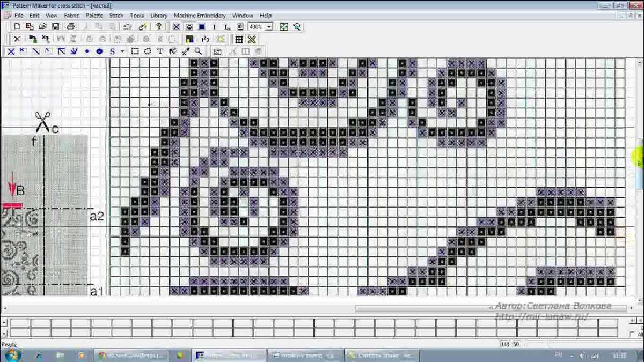
Task: Toggle the grid display icon
Action: tap(239, 39)
